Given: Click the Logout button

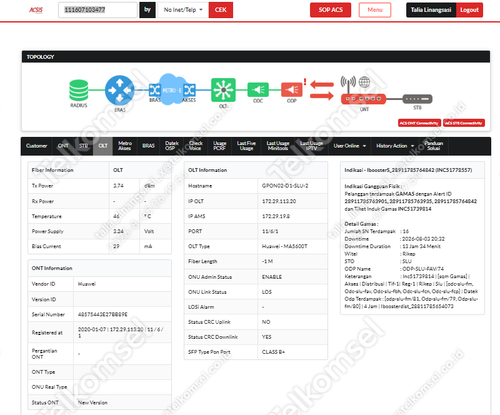Looking at the screenshot, I should point(469,10).
